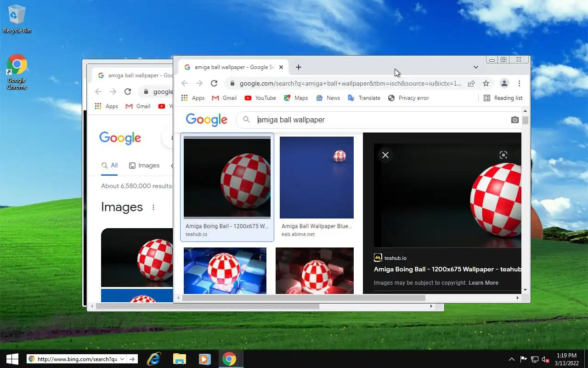Open media player taskbar icon
The image size is (588, 368).
point(204,359)
